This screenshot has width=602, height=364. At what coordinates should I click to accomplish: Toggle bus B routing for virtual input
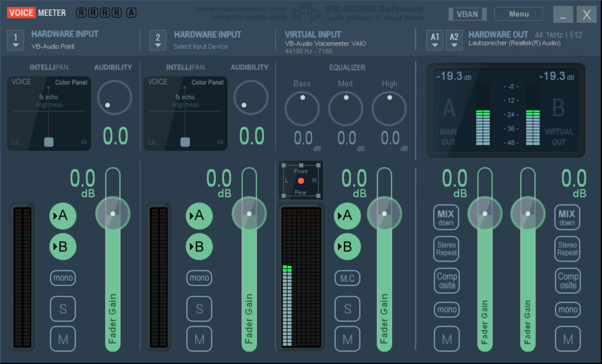pyautogui.click(x=347, y=247)
